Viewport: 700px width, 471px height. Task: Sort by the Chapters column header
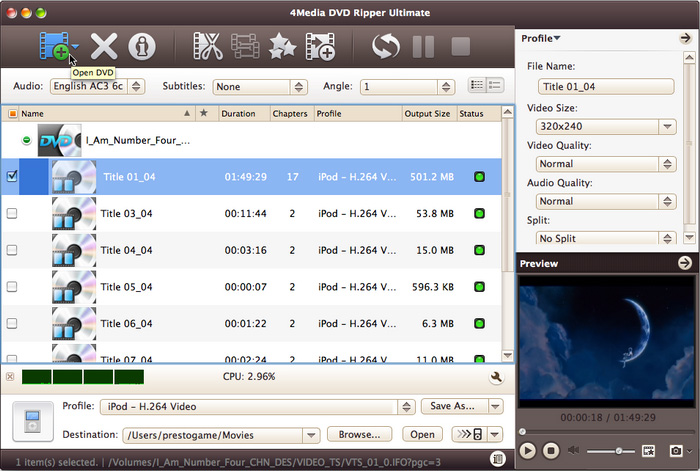coord(290,114)
